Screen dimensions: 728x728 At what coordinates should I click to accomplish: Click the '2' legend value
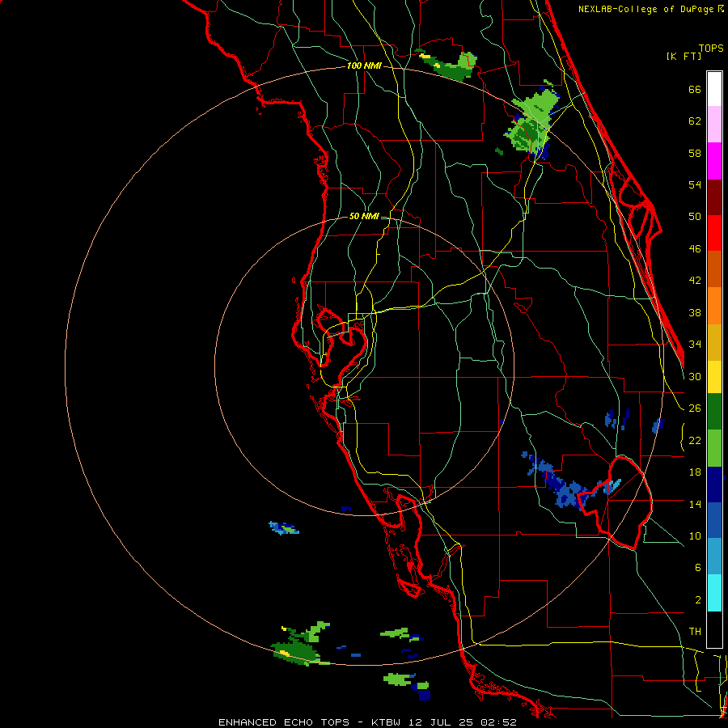coord(697,600)
